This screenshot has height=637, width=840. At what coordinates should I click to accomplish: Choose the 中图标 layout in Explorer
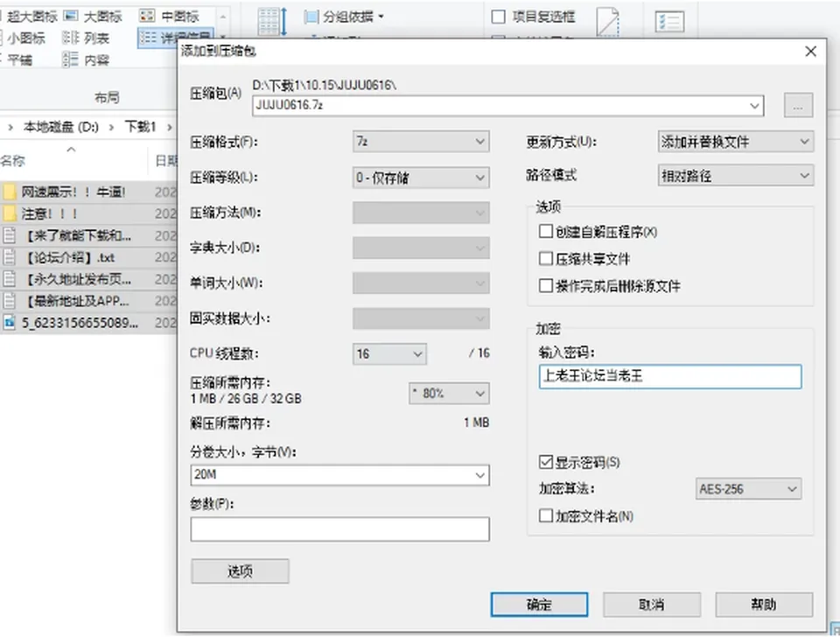[x=169, y=17]
